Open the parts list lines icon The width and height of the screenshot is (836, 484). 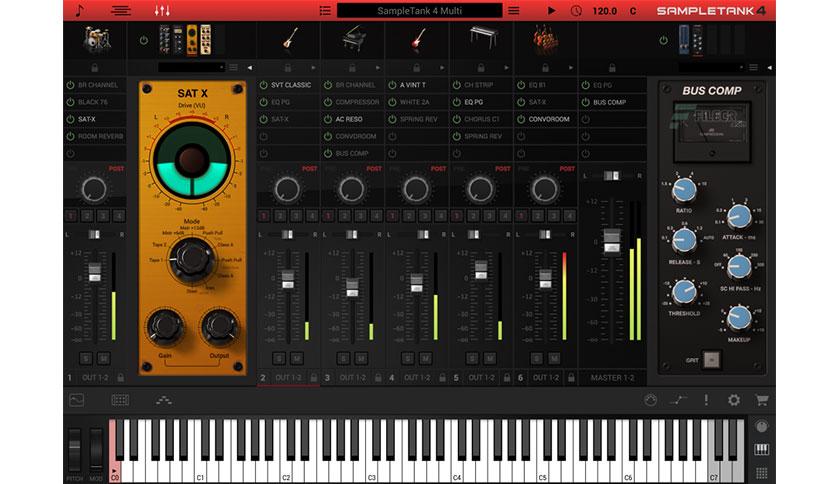121,10
